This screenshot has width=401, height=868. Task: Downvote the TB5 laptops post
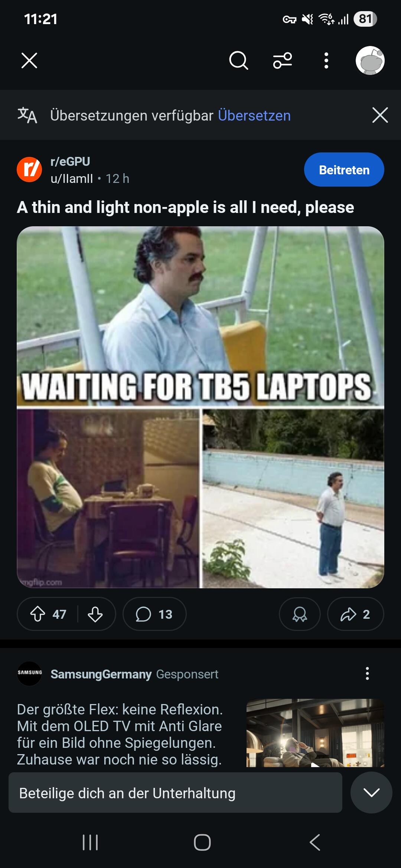[x=95, y=614]
